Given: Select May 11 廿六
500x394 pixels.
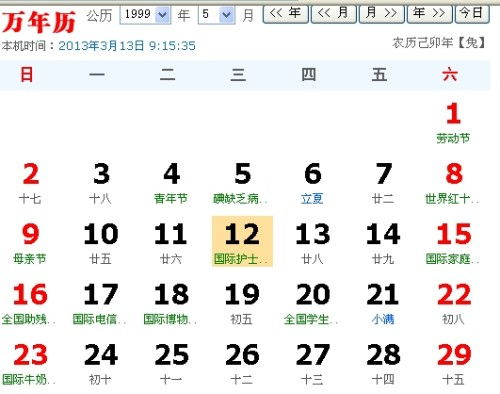Looking at the screenshot, I should (171, 243).
